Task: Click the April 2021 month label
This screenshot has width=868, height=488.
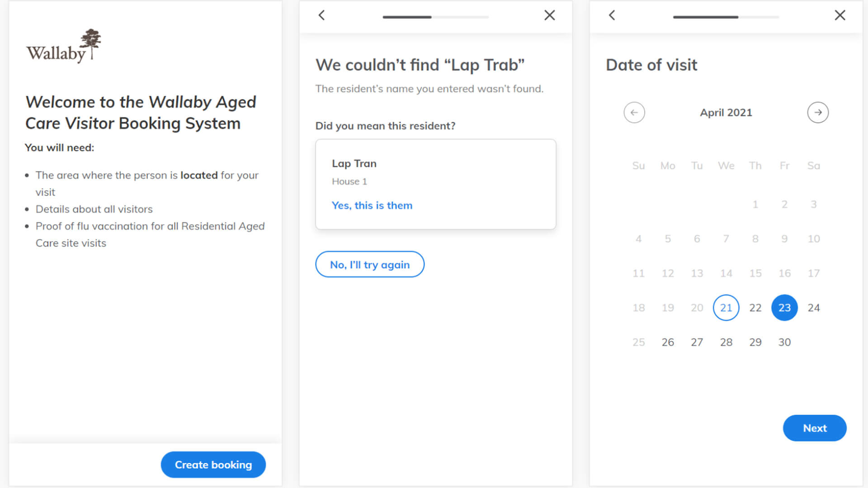Action: tap(726, 113)
